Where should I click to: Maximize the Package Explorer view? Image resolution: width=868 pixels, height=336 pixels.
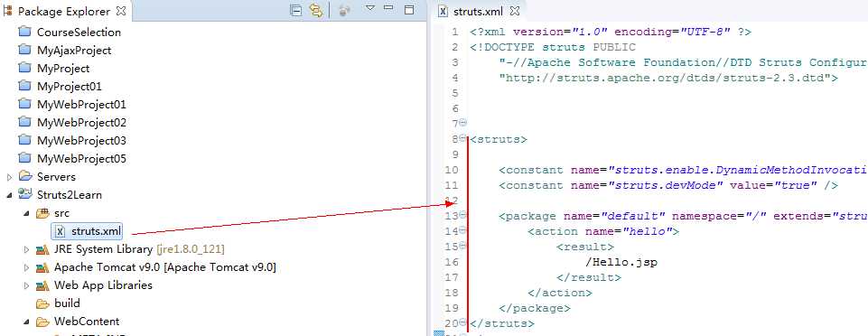pyautogui.click(x=409, y=9)
